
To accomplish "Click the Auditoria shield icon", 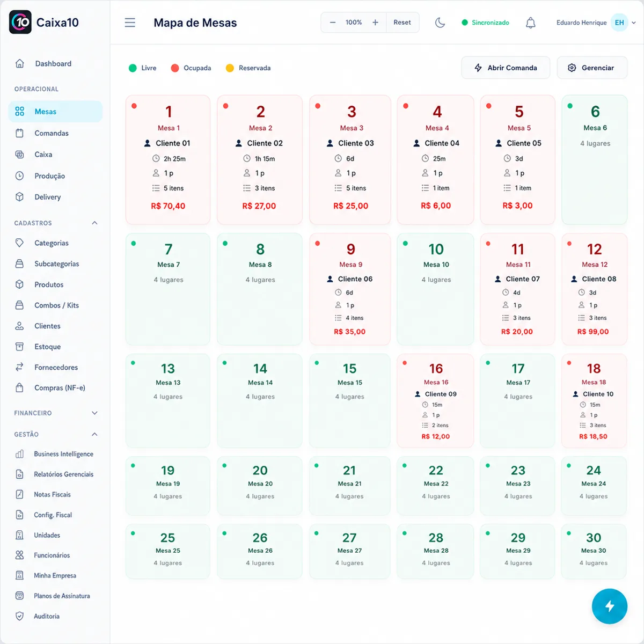I will pos(20,616).
